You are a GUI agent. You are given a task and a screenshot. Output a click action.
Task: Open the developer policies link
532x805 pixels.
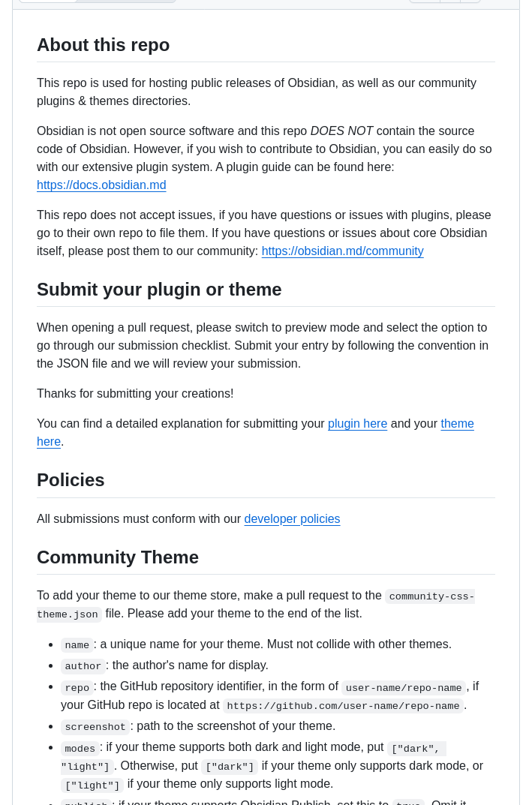(292, 519)
